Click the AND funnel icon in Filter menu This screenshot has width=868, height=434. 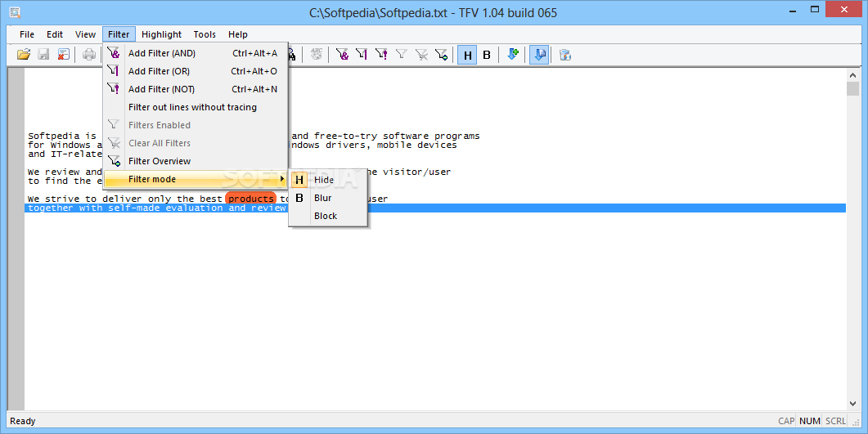[x=114, y=53]
